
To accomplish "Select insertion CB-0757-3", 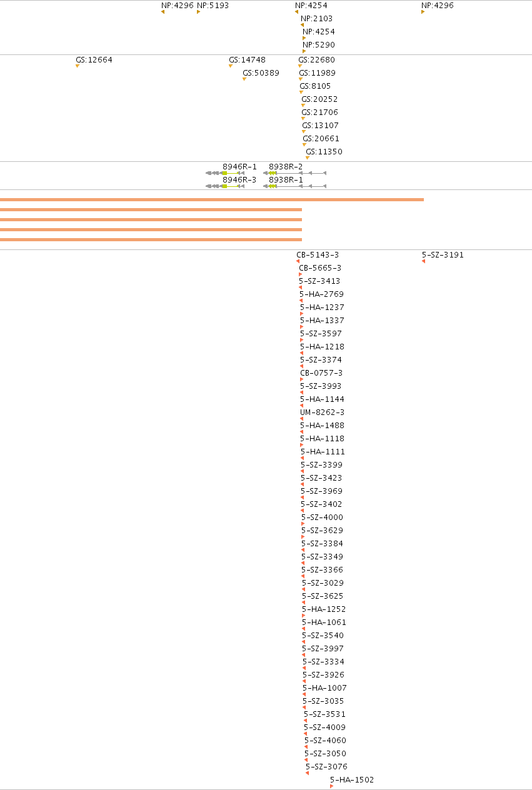I will pos(321,374).
